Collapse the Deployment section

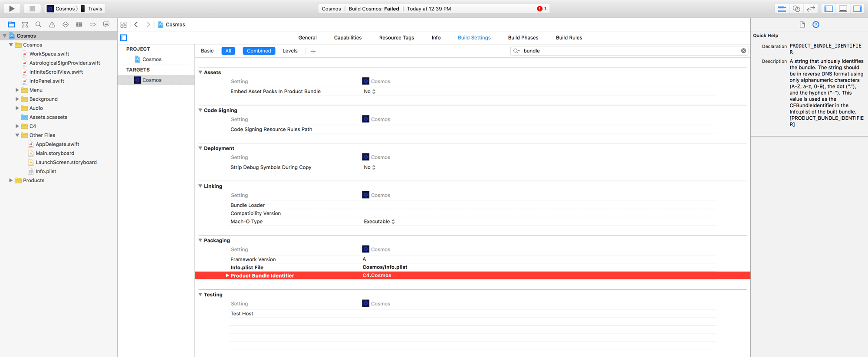[201, 148]
